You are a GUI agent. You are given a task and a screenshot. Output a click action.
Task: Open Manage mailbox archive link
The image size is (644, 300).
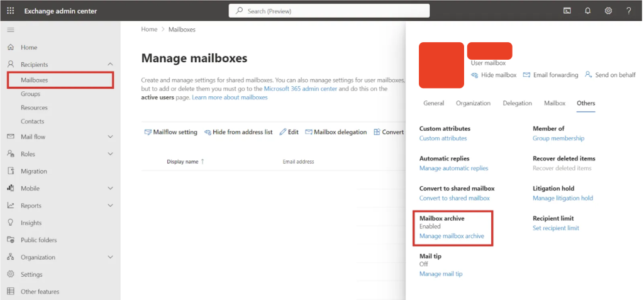452,236
